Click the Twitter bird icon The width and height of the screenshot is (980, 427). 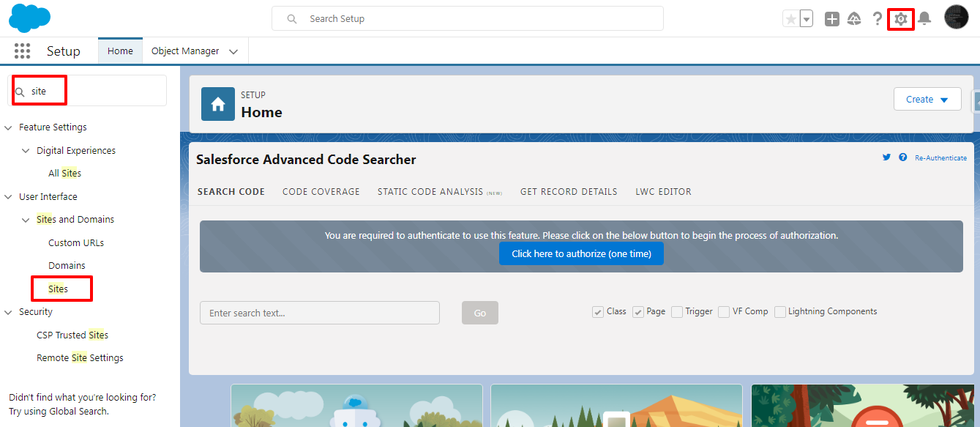[886, 157]
